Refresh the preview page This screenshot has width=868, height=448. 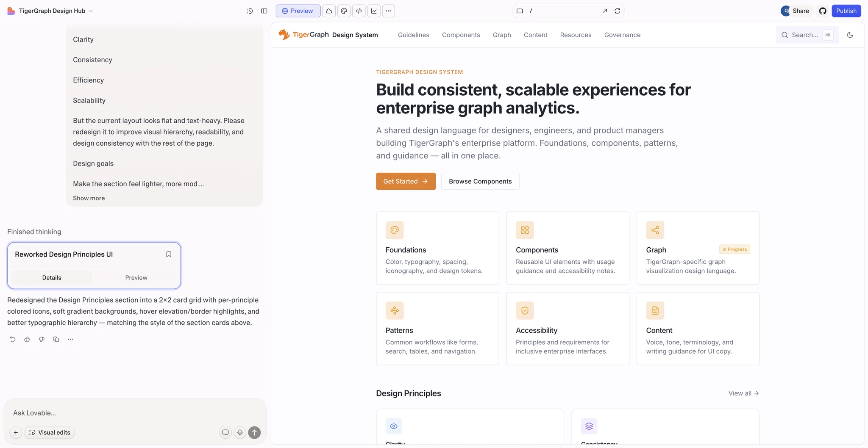point(618,11)
